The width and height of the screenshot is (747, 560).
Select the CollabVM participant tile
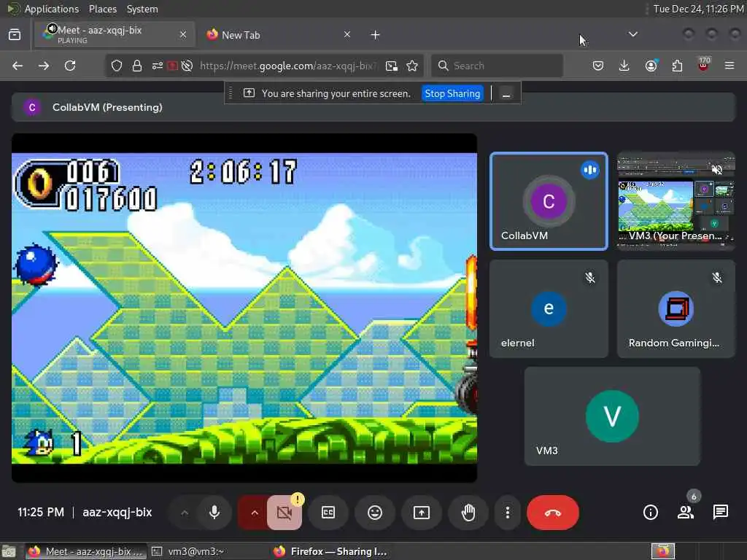coord(549,201)
